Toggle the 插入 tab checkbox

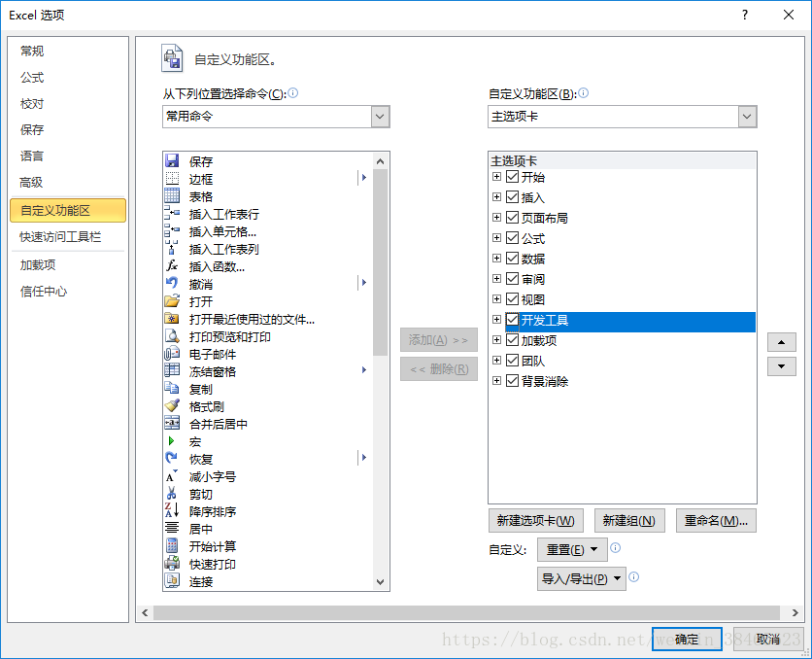pos(512,197)
